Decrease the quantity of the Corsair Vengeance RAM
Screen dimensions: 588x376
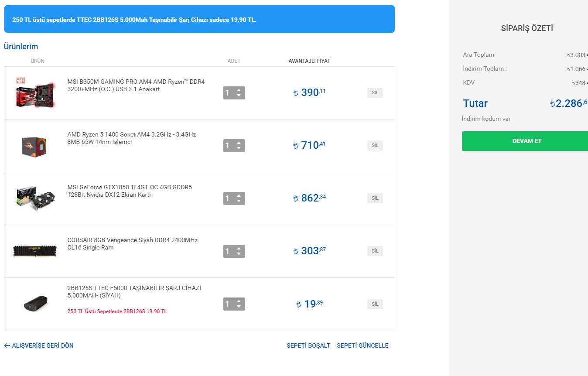coord(239,254)
